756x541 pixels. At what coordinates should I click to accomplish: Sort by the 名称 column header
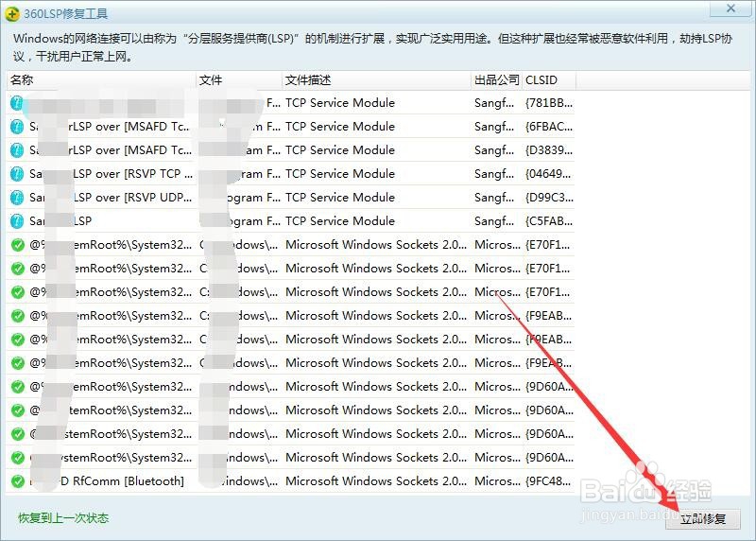pyautogui.click(x=101, y=80)
